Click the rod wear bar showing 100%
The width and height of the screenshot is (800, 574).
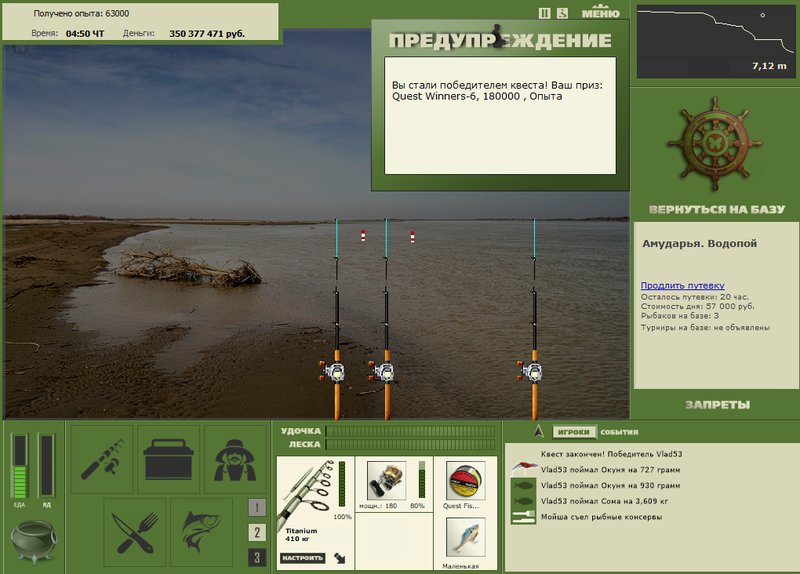342,484
